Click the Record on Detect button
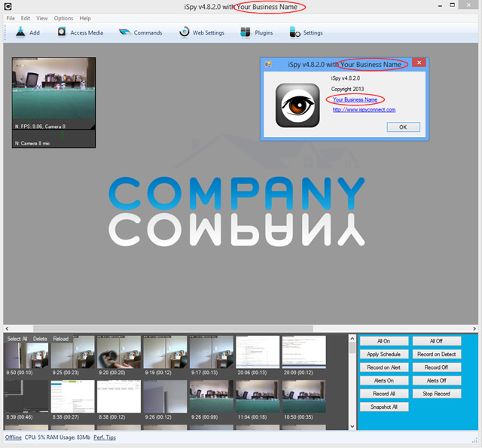 (437, 355)
